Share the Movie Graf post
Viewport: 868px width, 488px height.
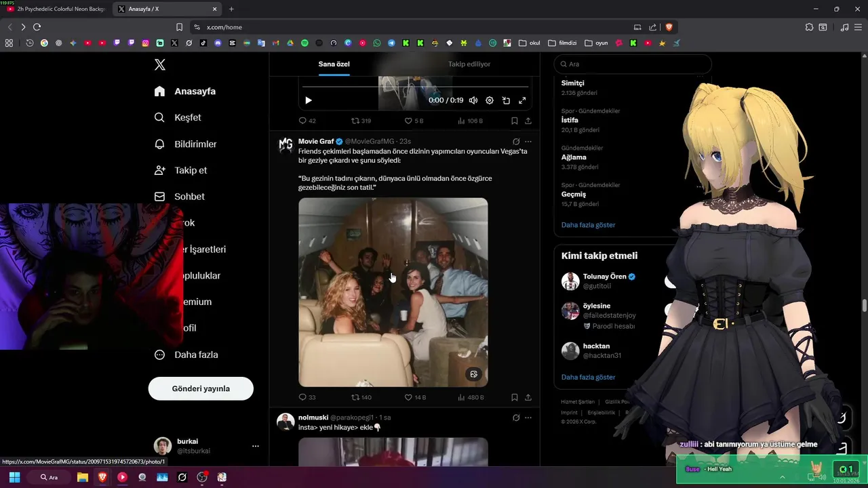[x=528, y=397]
